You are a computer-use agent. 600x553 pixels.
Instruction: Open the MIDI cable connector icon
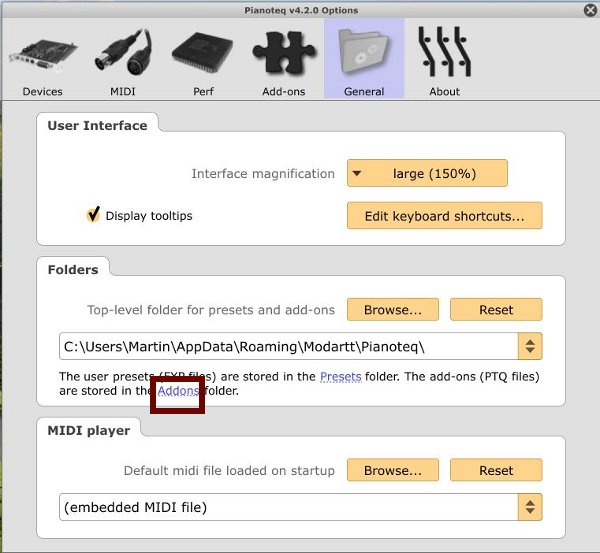coord(123,53)
